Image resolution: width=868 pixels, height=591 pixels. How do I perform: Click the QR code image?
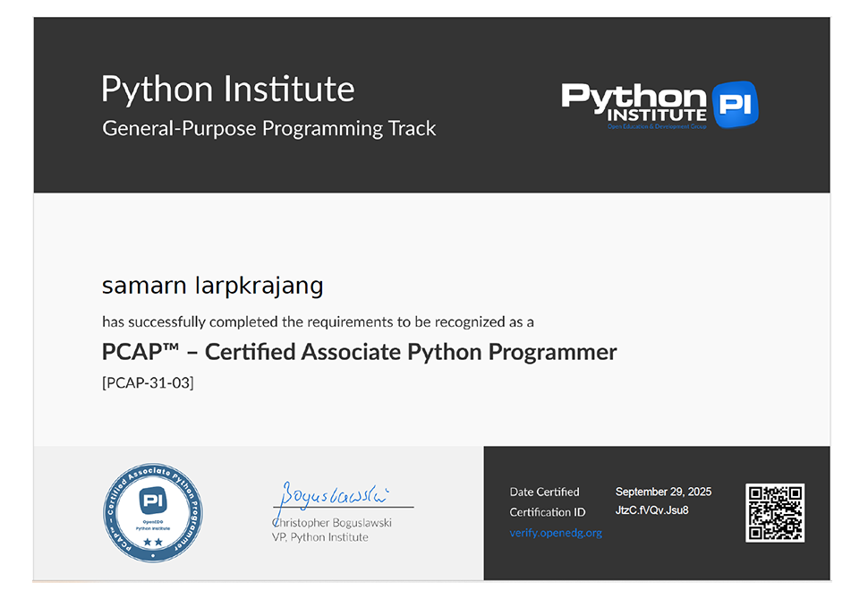(775, 513)
